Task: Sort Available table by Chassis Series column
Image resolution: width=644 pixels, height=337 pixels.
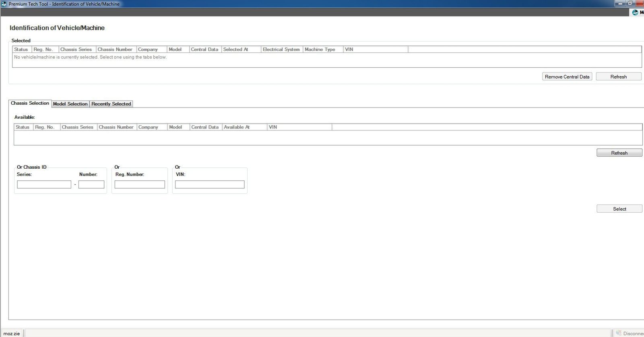Action: pyautogui.click(x=78, y=127)
